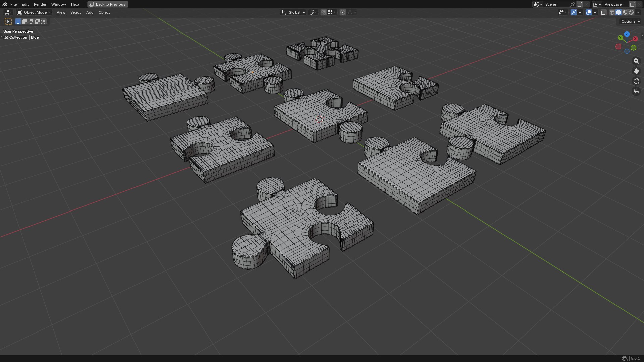Click the 5.0.1 version text
Screen dimensions: 644x362
tap(635, 358)
